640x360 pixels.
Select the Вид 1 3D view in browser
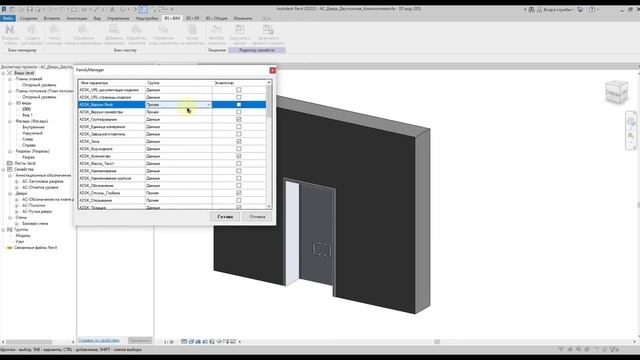pyautogui.click(x=27, y=115)
